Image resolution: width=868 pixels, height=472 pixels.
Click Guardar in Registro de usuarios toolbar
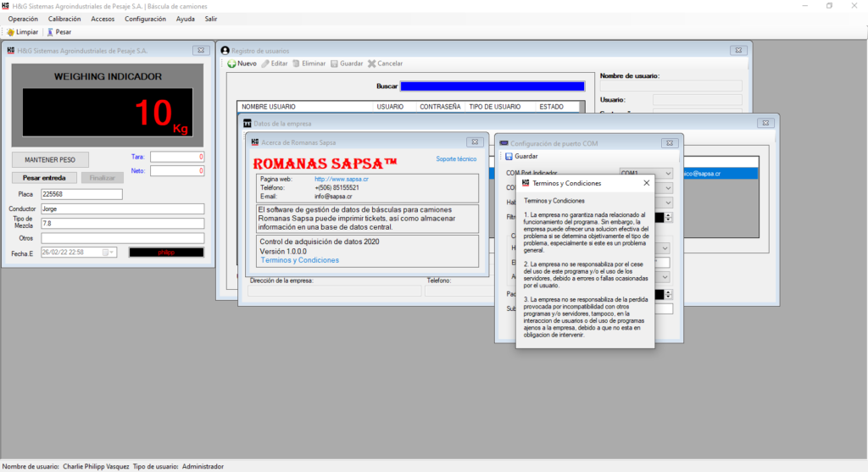click(x=347, y=64)
